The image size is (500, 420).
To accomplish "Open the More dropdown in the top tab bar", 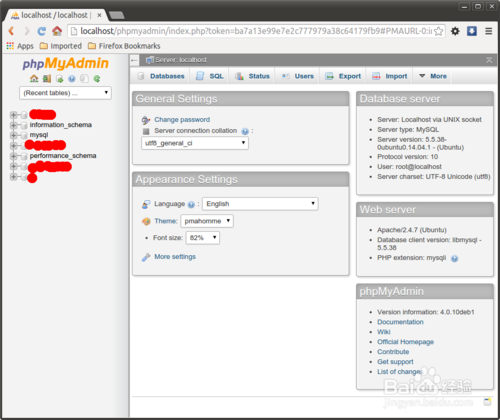I will [x=433, y=76].
